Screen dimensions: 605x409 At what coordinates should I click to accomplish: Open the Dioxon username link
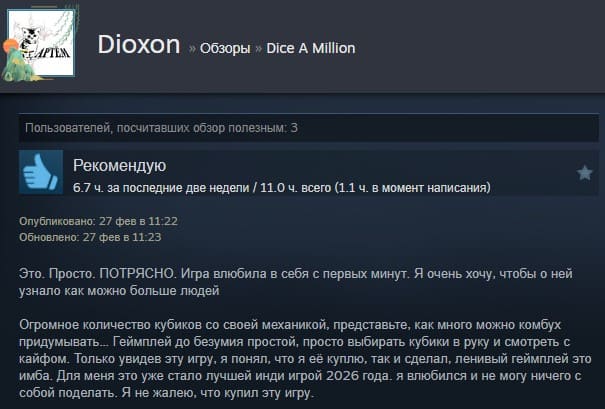coord(139,44)
